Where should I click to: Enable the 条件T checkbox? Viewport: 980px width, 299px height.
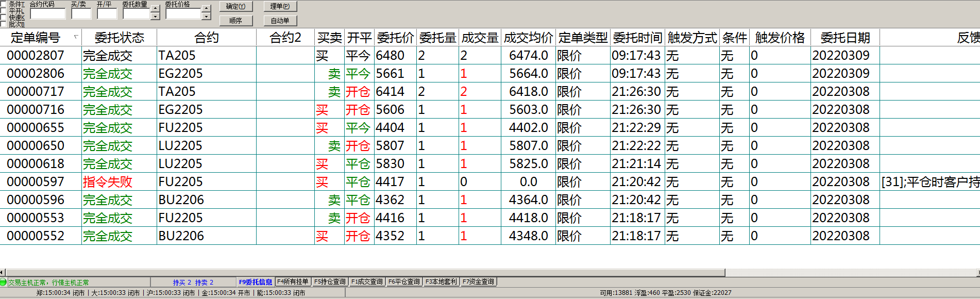click(x=4, y=4)
